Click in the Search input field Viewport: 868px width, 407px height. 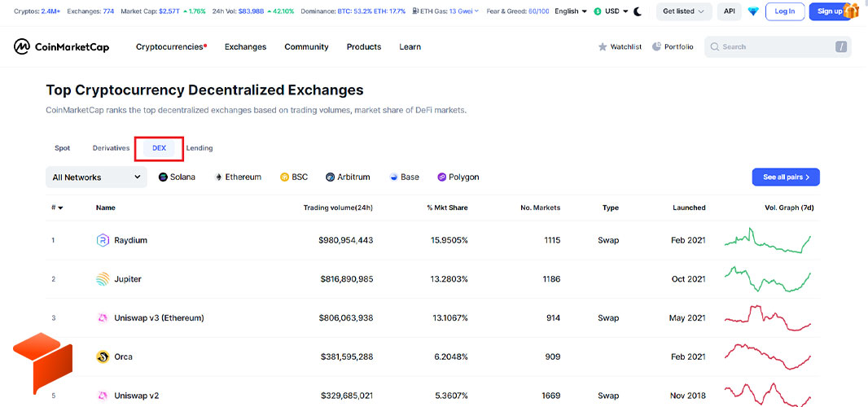point(778,47)
